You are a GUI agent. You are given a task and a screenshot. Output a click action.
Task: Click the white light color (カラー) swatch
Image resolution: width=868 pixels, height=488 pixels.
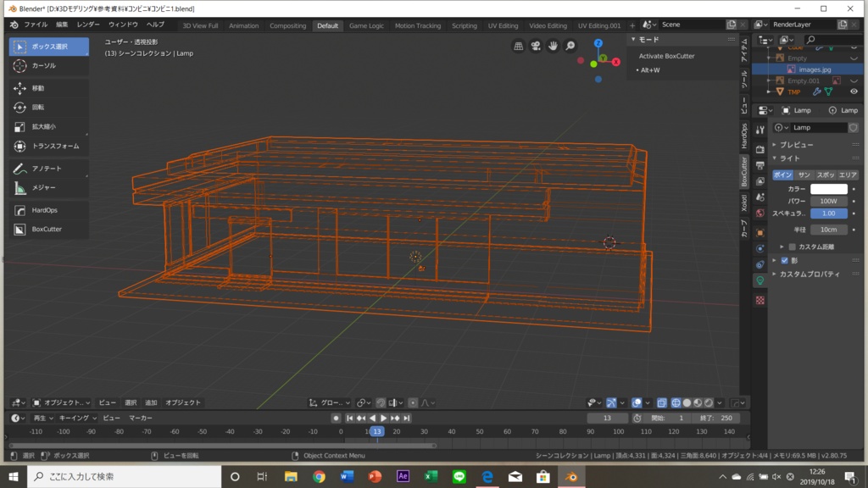828,189
